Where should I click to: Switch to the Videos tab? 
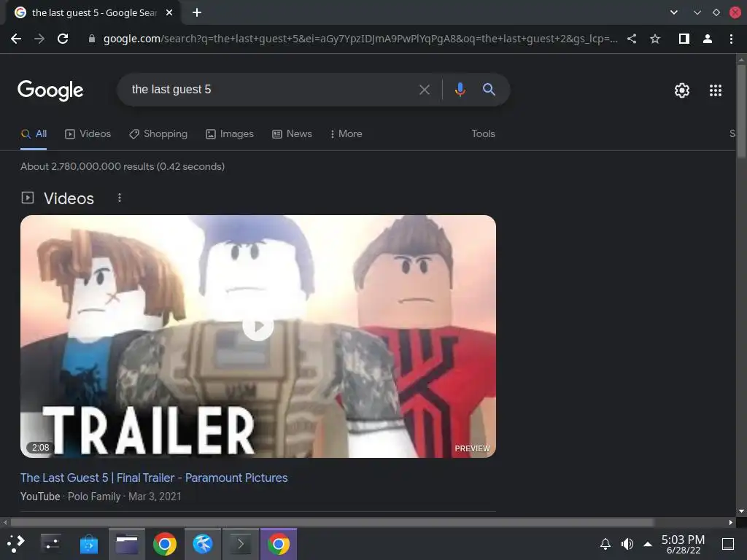[x=88, y=134]
